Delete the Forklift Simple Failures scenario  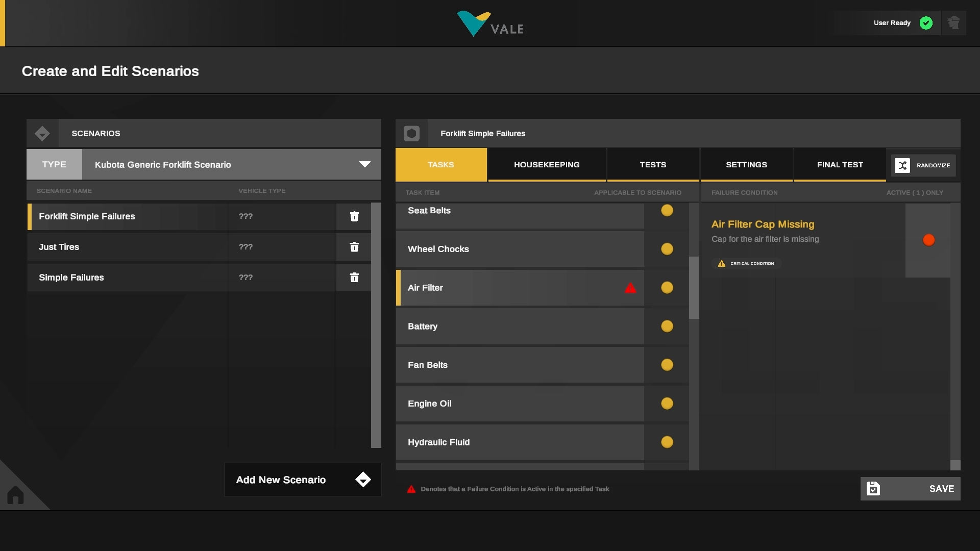click(x=354, y=216)
